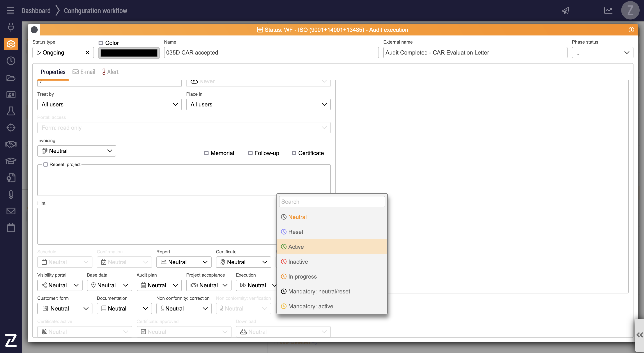Open the clock history sidebar icon
This screenshot has width=644, height=353.
11,61
